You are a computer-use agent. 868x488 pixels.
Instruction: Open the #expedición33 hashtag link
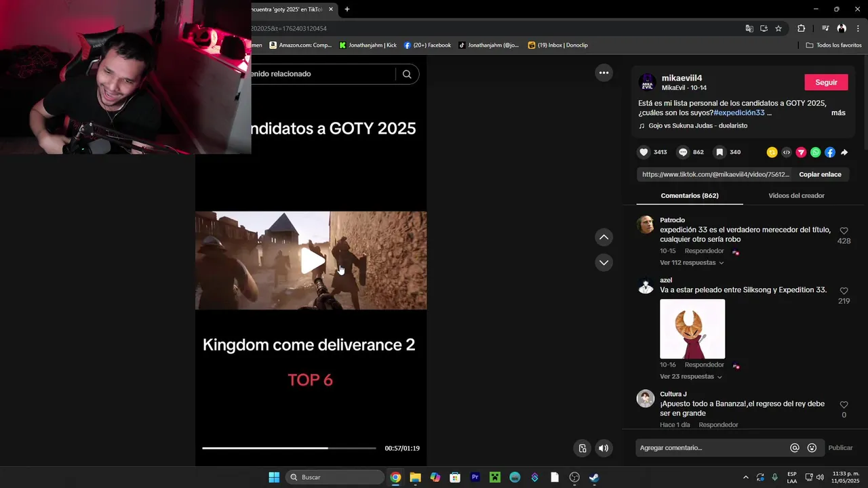738,113
